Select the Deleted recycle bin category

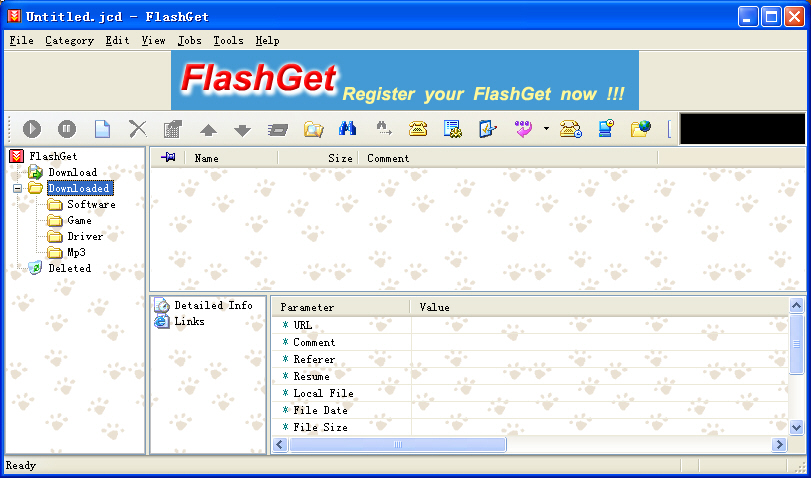(x=69, y=268)
